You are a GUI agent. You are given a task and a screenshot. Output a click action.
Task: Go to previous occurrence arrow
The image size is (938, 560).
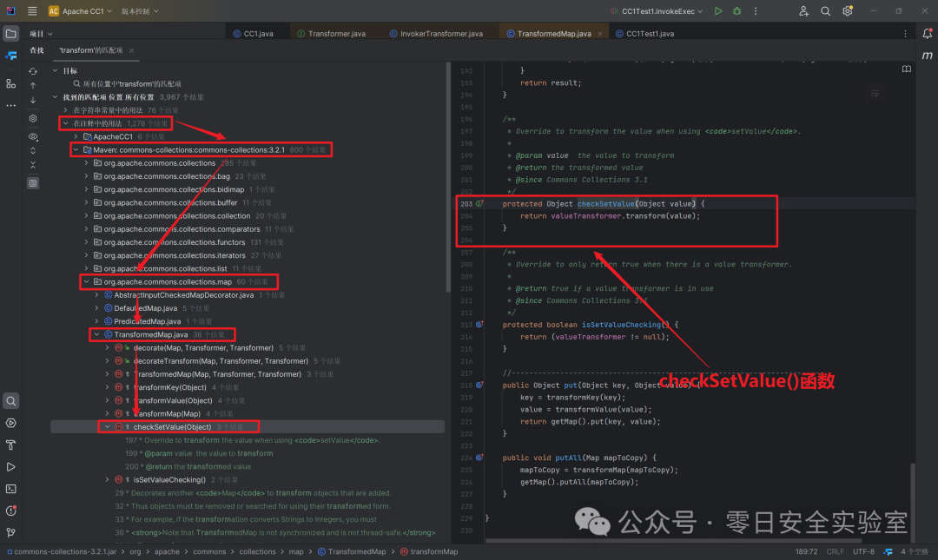coord(33,86)
